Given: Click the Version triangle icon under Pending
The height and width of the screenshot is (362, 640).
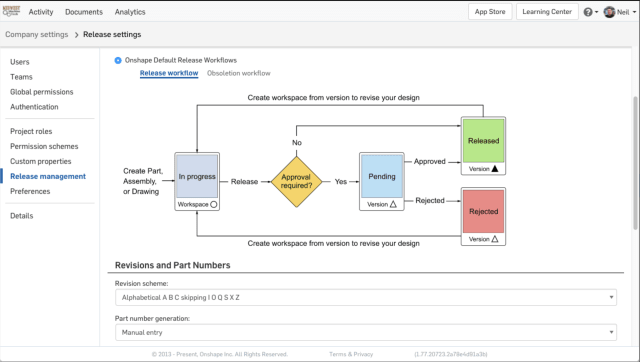Looking at the screenshot, I should click(393, 204).
